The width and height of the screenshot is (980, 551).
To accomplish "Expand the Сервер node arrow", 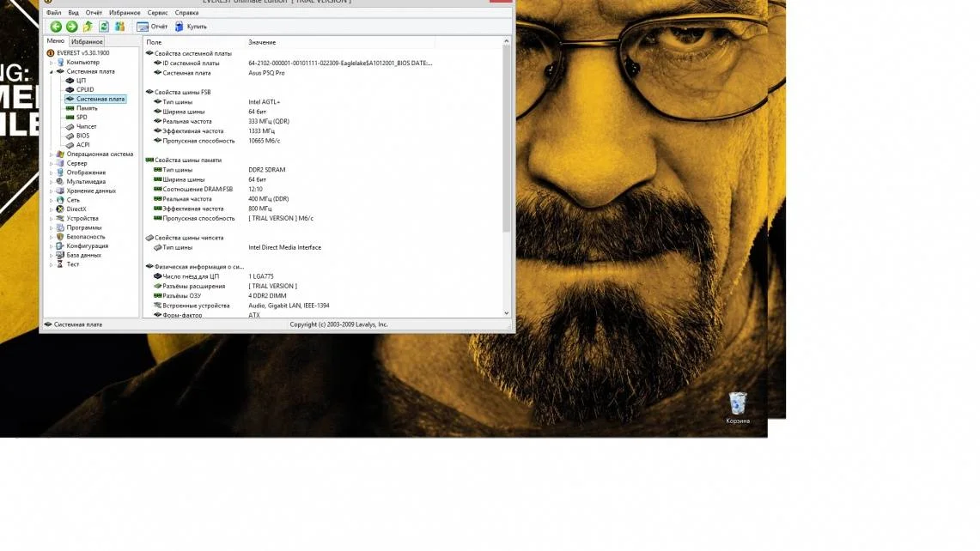I will point(52,163).
